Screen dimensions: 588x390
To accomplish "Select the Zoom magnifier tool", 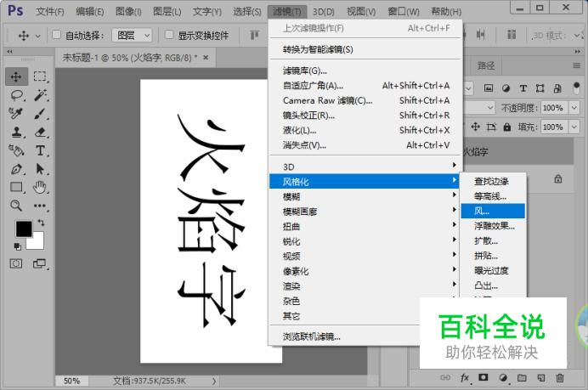I will [16, 205].
